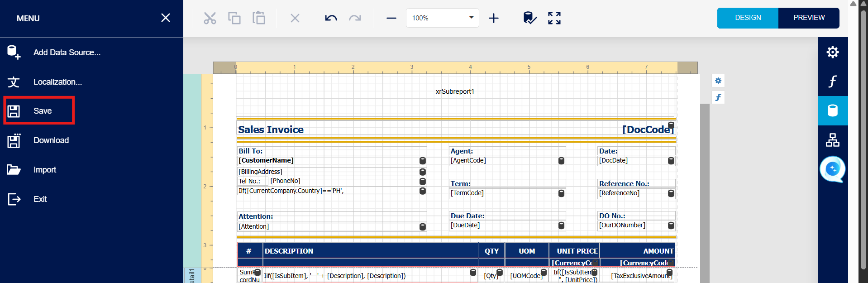Select the Reference No.: label
The width and height of the screenshot is (868, 283).
tap(636, 184)
